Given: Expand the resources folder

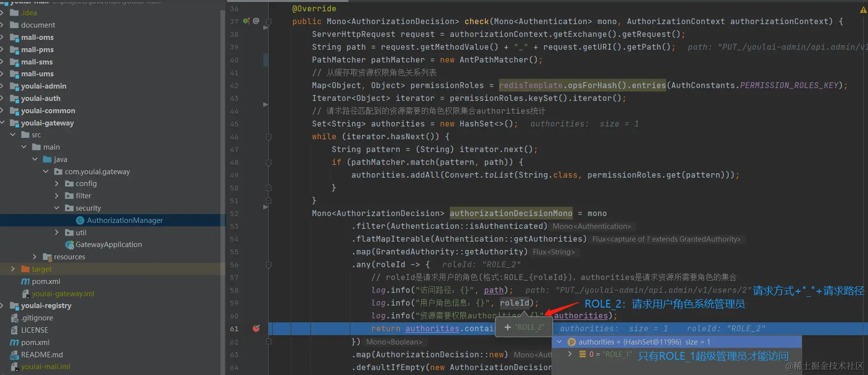Looking at the screenshot, I should 34,257.
